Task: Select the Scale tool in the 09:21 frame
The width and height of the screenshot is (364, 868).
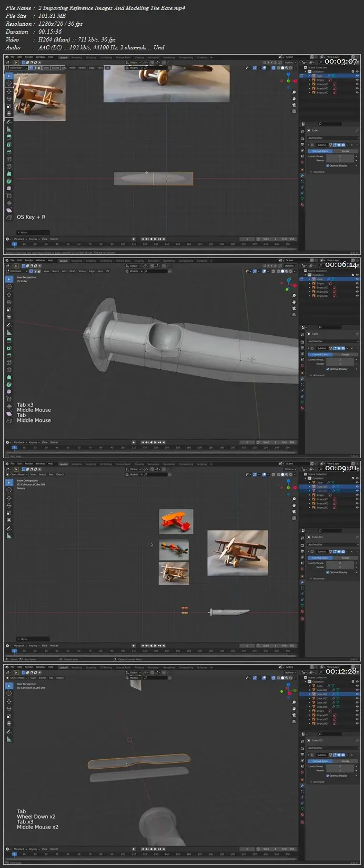Action: pos(9,513)
